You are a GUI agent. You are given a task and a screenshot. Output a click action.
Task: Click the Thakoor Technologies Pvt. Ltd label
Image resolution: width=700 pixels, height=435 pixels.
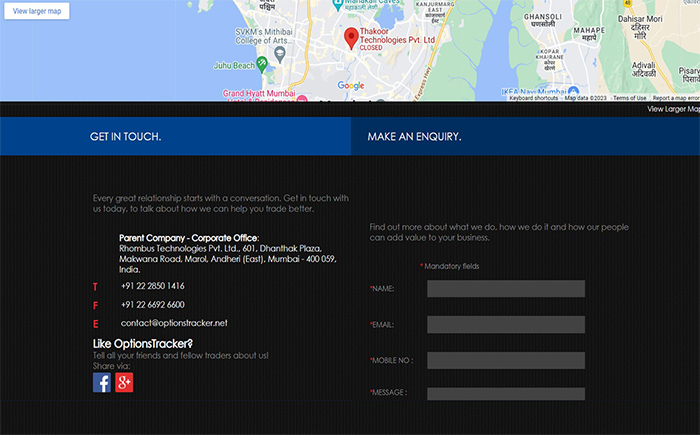397,36
